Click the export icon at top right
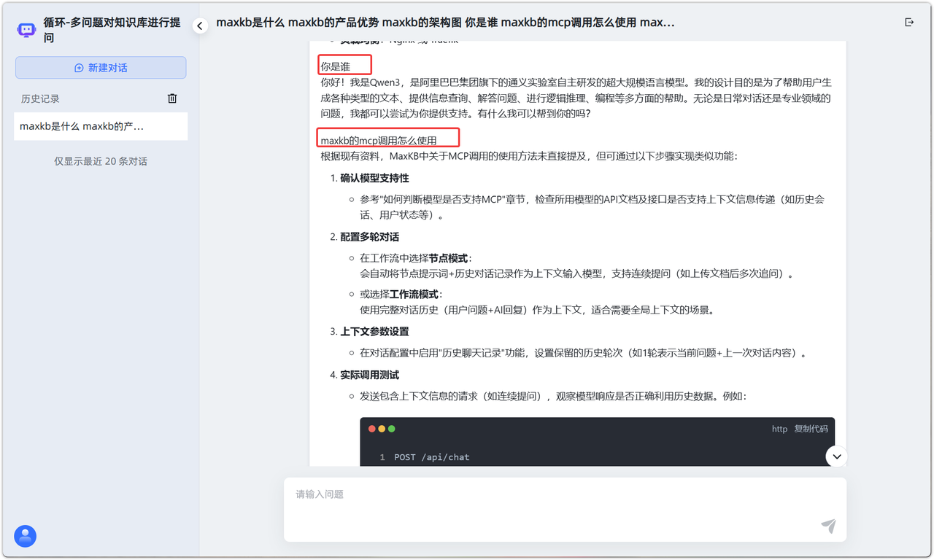This screenshot has height=560, width=934. click(x=909, y=23)
